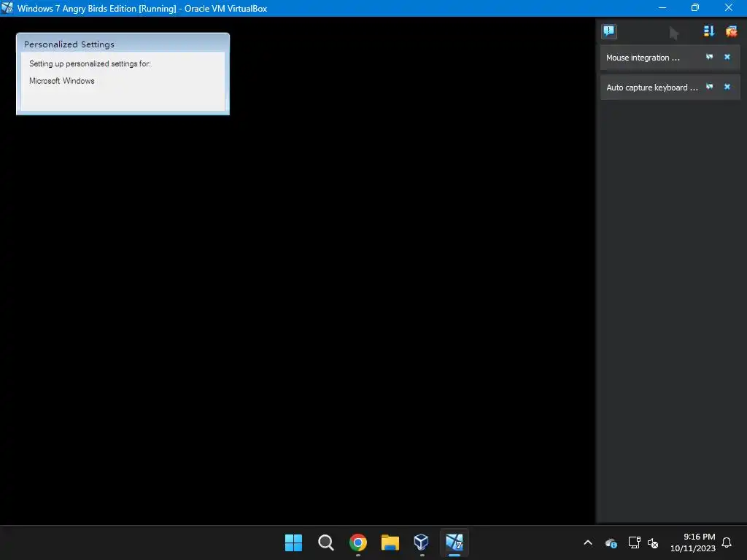Open details of Mouse integration notification
This screenshot has width=747, height=560.
[709, 57]
